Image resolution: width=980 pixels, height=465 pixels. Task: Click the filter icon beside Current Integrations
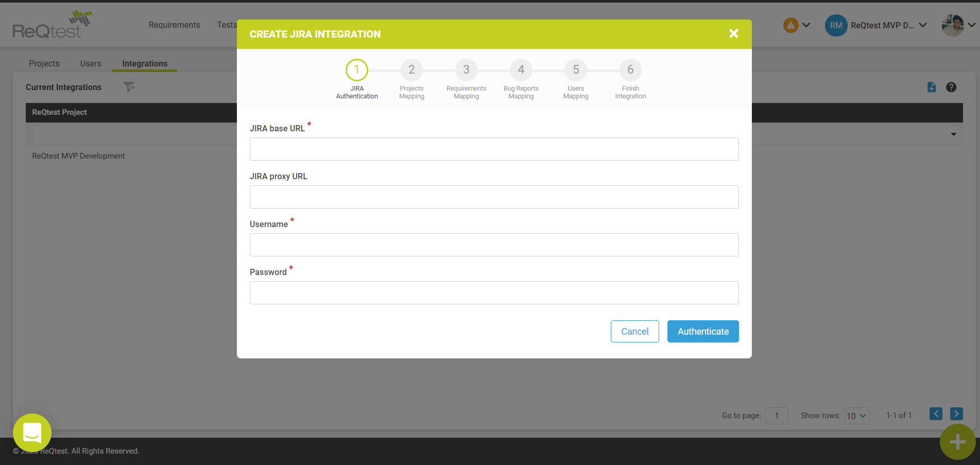[129, 87]
